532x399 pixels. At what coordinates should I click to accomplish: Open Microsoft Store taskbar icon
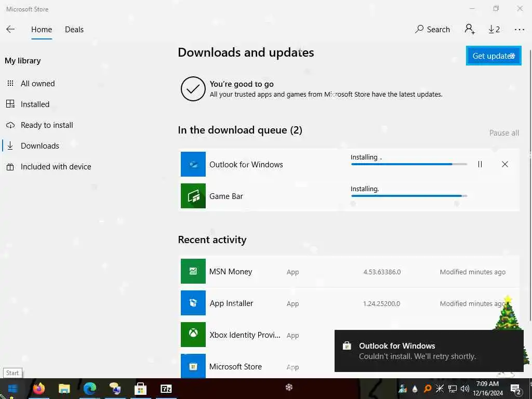click(x=140, y=389)
